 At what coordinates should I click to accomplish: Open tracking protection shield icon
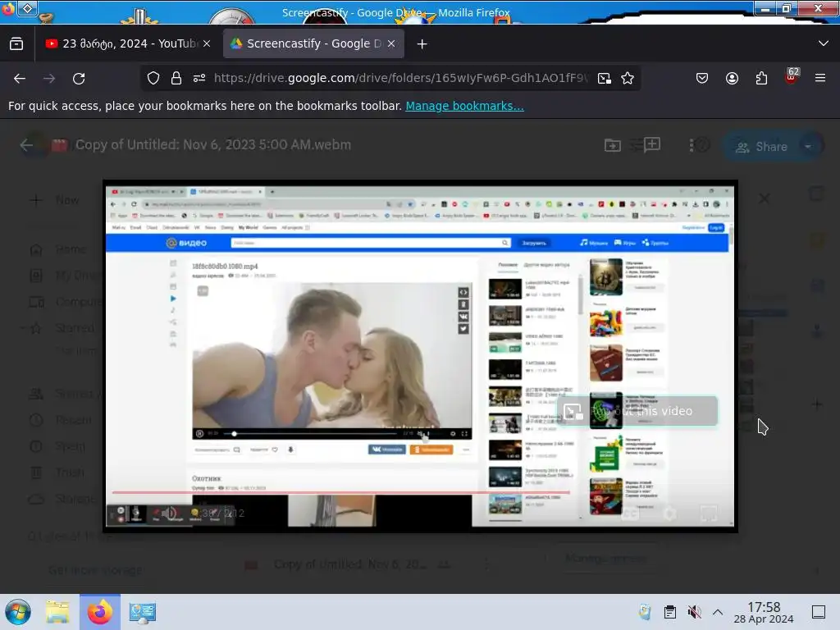pos(153,78)
